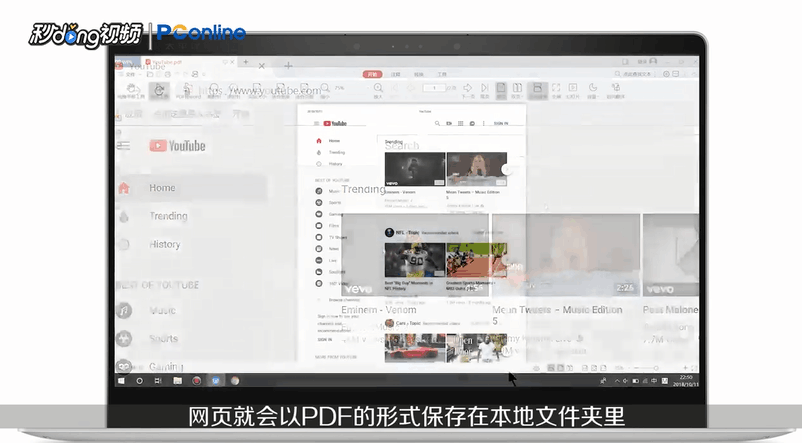
Task: Add a new tab next to YouTube.pdf
Action: [x=246, y=62]
